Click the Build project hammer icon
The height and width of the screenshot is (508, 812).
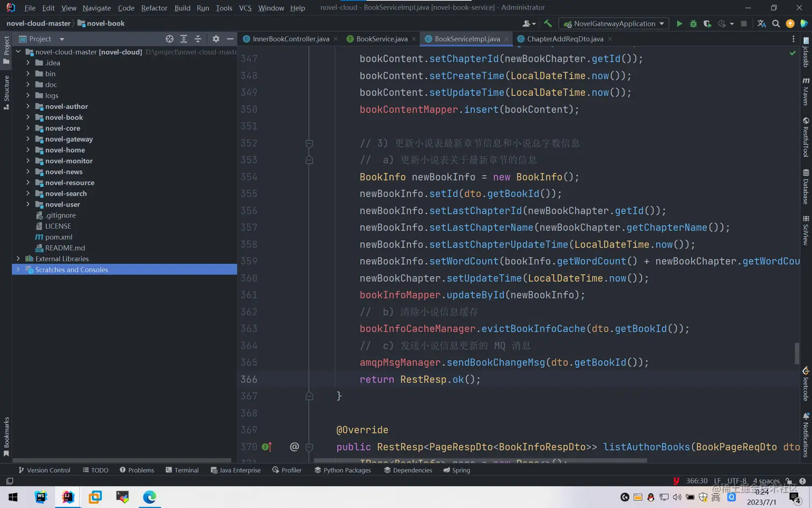tap(548, 24)
